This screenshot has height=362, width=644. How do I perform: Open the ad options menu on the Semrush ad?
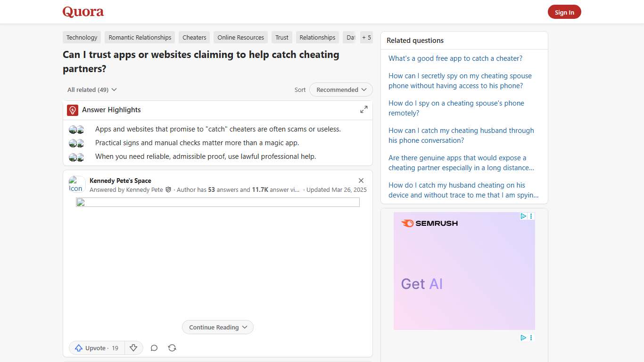tap(531, 216)
